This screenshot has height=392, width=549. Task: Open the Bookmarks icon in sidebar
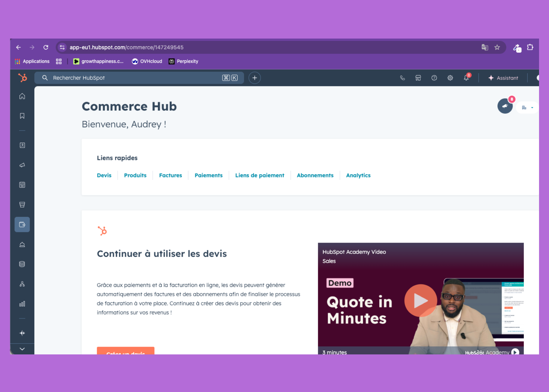click(22, 116)
